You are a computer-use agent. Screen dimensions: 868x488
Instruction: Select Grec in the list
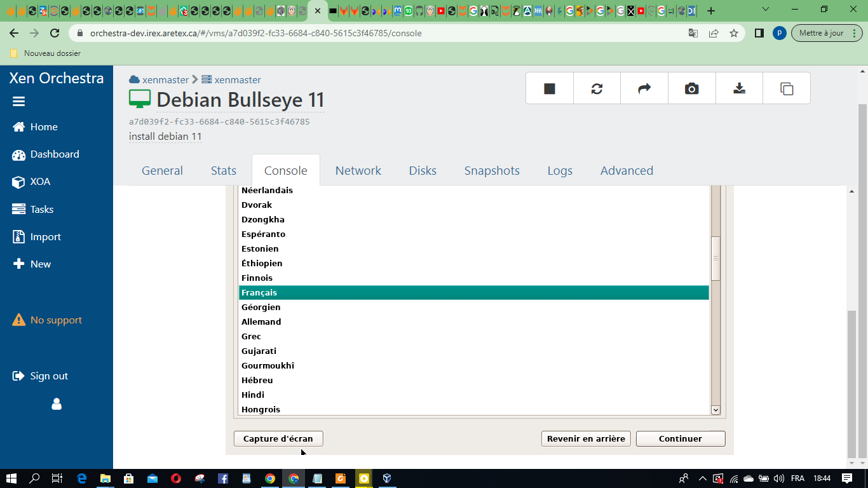(474, 336)
